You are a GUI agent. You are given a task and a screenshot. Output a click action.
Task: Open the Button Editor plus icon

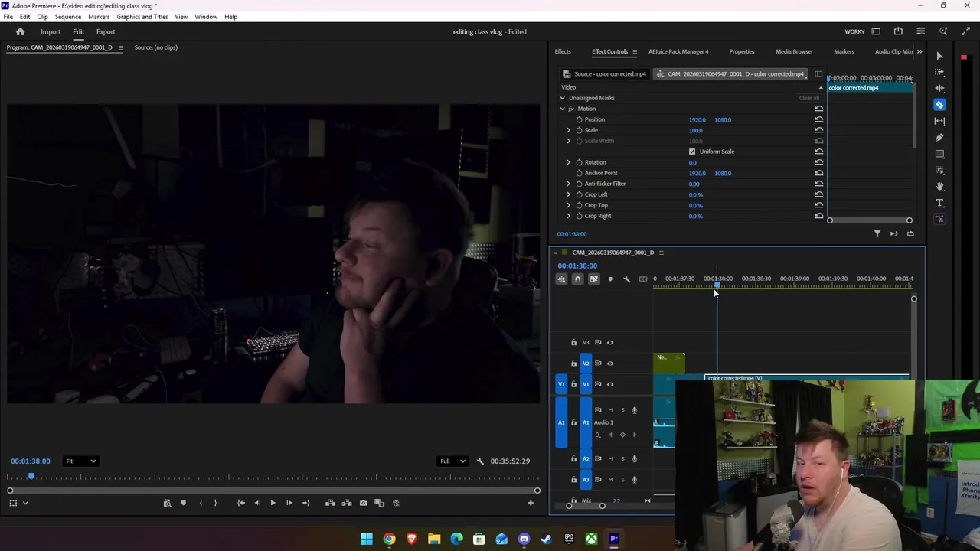point(531,503)
